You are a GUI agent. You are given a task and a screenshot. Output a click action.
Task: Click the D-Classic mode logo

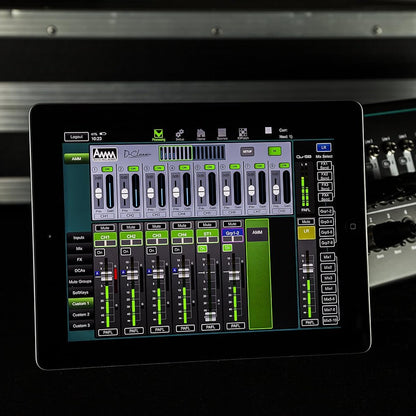[x=137, y=154]
